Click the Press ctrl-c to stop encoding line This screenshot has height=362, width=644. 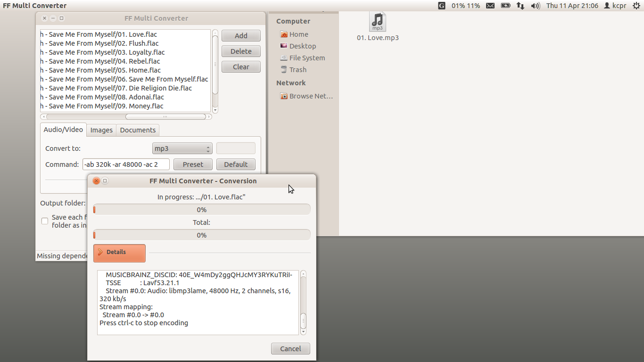[x=144, y=323]
